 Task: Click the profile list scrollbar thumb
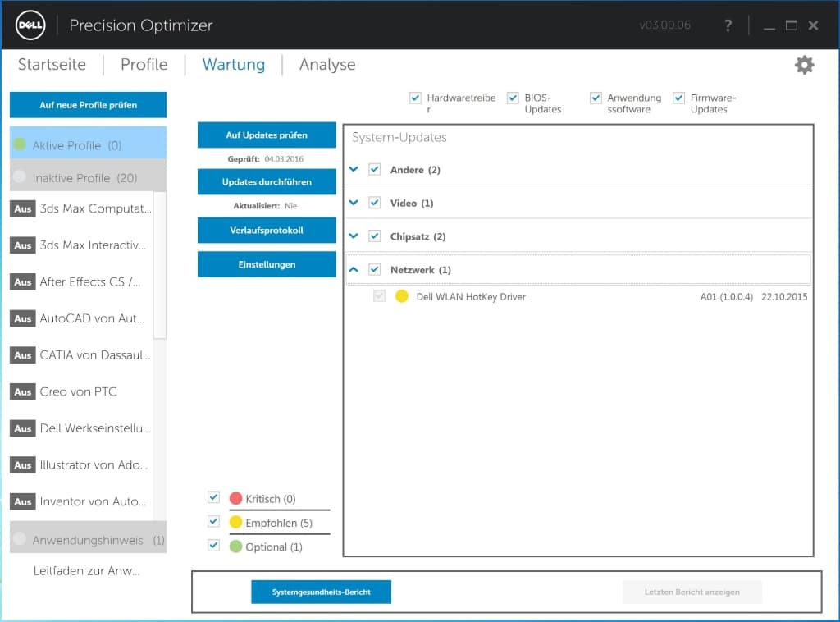point(160,265)
